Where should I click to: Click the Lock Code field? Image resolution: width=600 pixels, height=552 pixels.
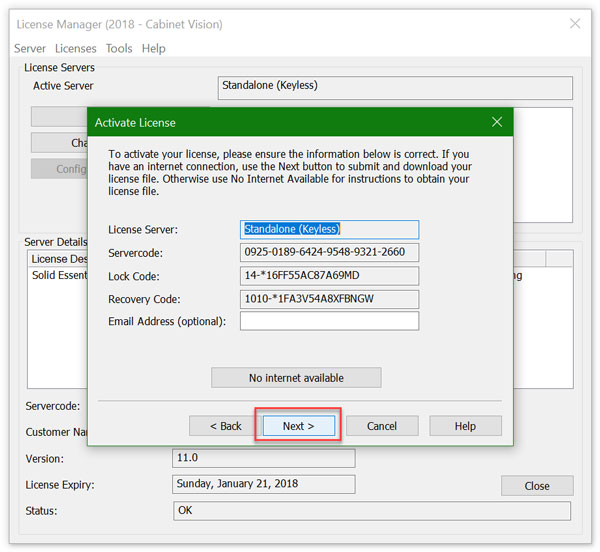tap(329, 276)
